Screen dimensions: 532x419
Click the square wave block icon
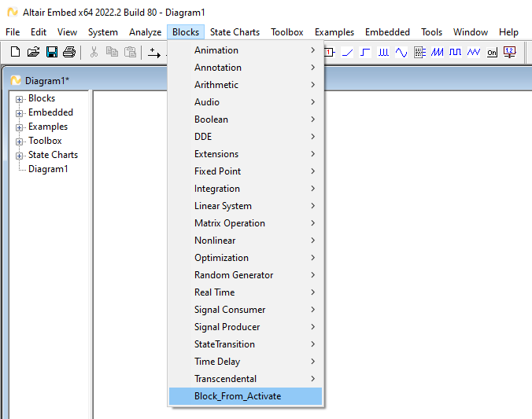click(x=456, y=52)
